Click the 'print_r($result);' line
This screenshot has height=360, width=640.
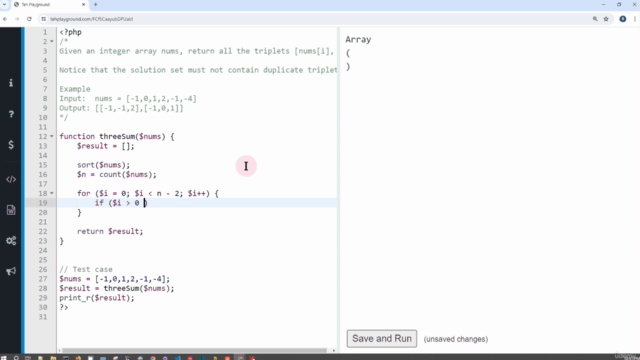(97, 298)
